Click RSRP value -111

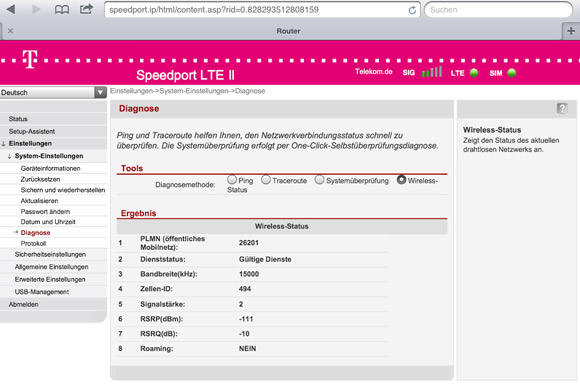[246, 319]
